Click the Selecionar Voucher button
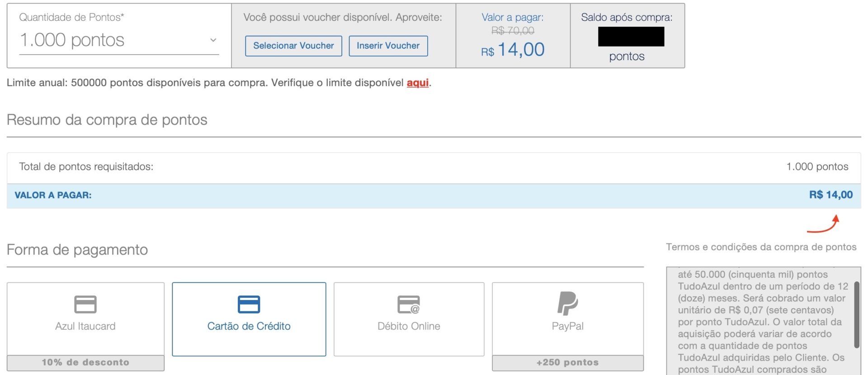This screenshot has height=375, width=868. pos(293,46)
